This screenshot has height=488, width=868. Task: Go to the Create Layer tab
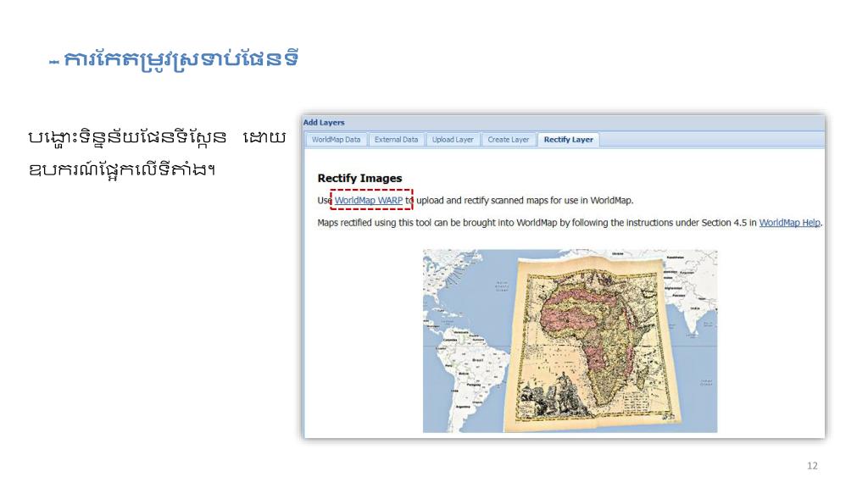coord(509,140)
